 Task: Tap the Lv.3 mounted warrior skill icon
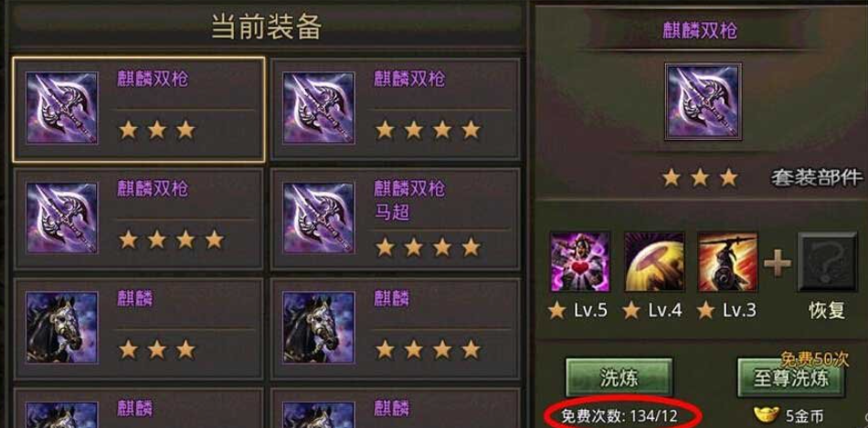tap(727, 262)
